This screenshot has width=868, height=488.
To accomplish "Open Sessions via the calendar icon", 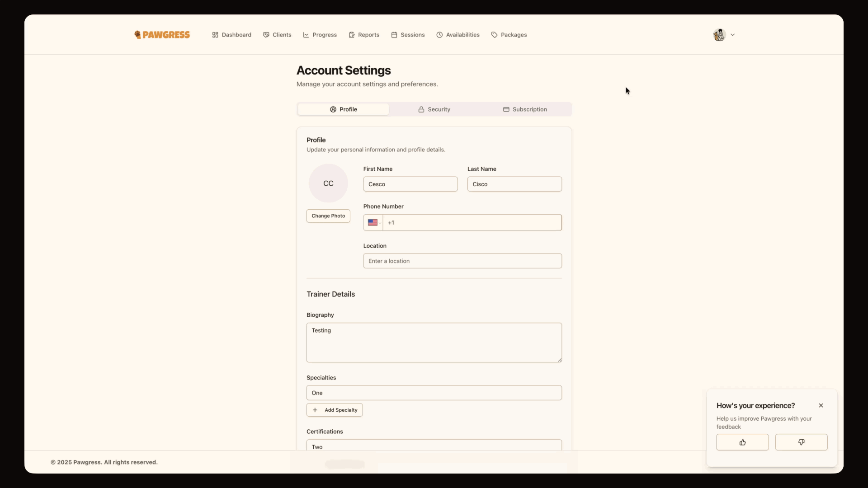I will point(408,34).
